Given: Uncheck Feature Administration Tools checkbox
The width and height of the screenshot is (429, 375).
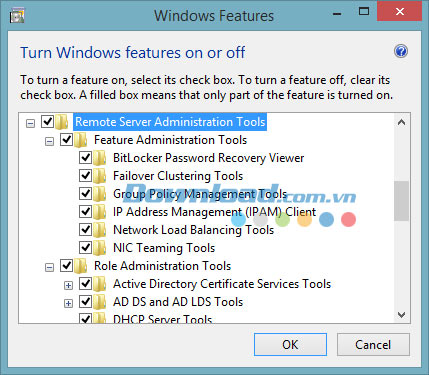Looking at the screenshot, I should point(66,139).
